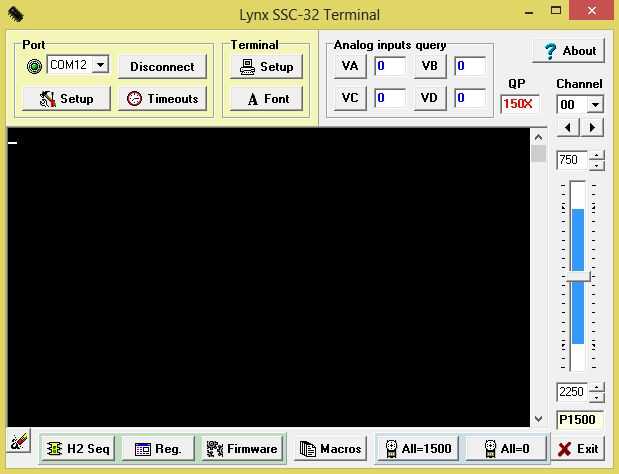Open the terminal Font dialog
This screenshot has height=474, width=619.
266,98
